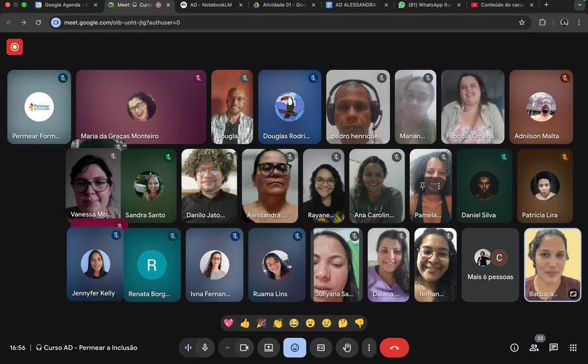Toggle the microphone mute button

pyautogui.click(x=205, y=347)
